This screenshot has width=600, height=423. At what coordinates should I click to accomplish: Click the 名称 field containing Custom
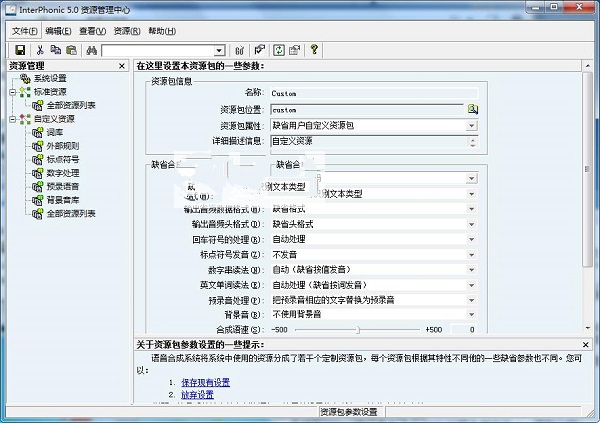point(374,93)
